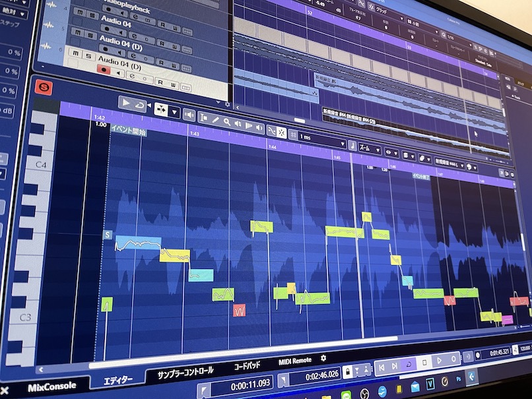This screenshot has height=399, width=532.
Task: Open LINE from the Windows taskbar
Action: pos(346,395)
